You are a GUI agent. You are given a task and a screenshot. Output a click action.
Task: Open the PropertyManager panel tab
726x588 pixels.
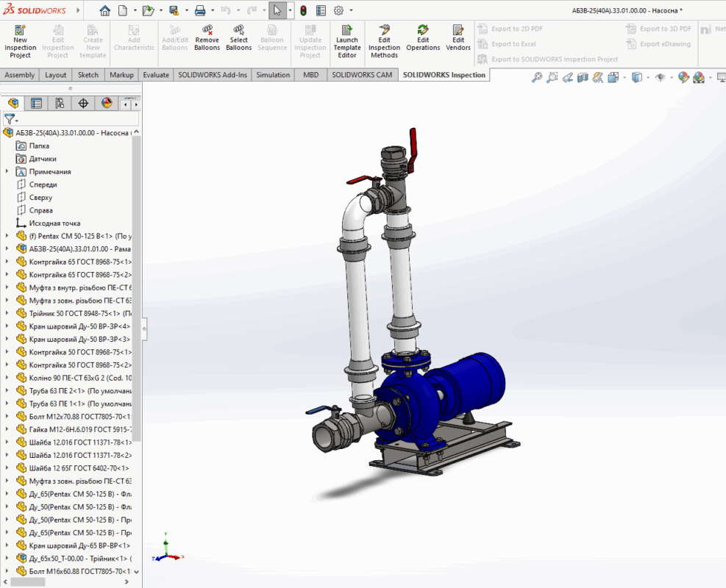pyautogui.click(x=36, y=104)
